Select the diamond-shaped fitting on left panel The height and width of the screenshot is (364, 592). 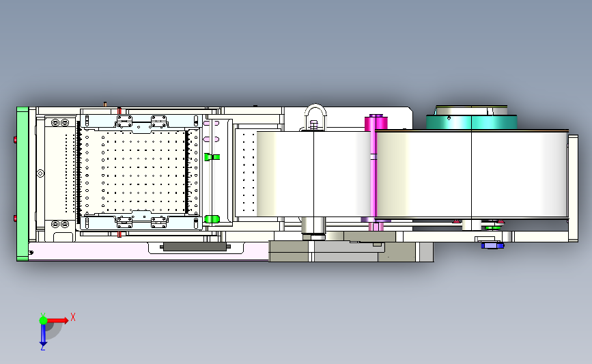pyautogui.click(x=40, y=173)
